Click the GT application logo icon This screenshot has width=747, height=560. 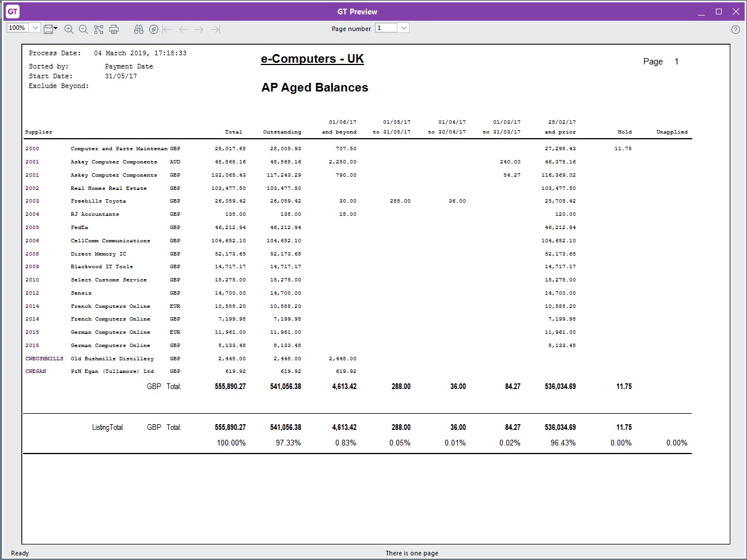pos(13,12)
